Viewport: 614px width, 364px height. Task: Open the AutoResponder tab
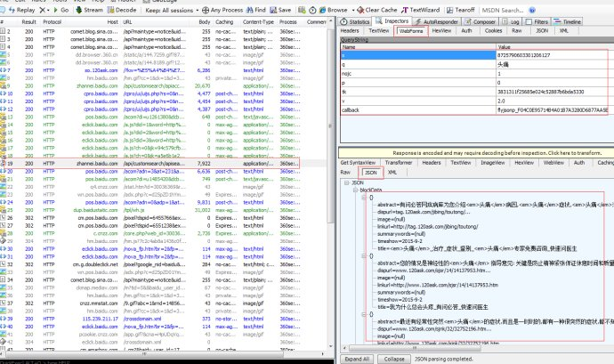tap(436, 21)
